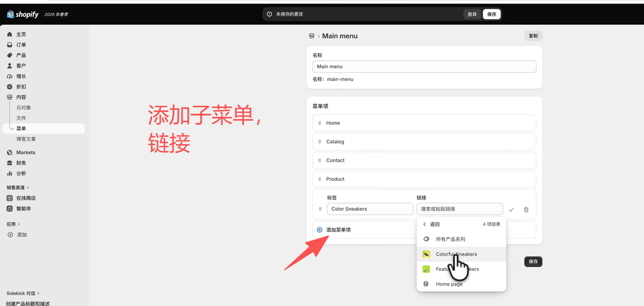This screenshot has width=644, height=306.
Task: Click 放弃 to discard unsaved changes
Action: click(x=472, y=14)
